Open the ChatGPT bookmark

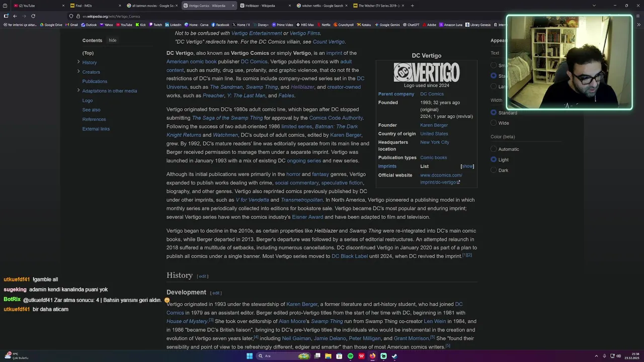[411, 25]
